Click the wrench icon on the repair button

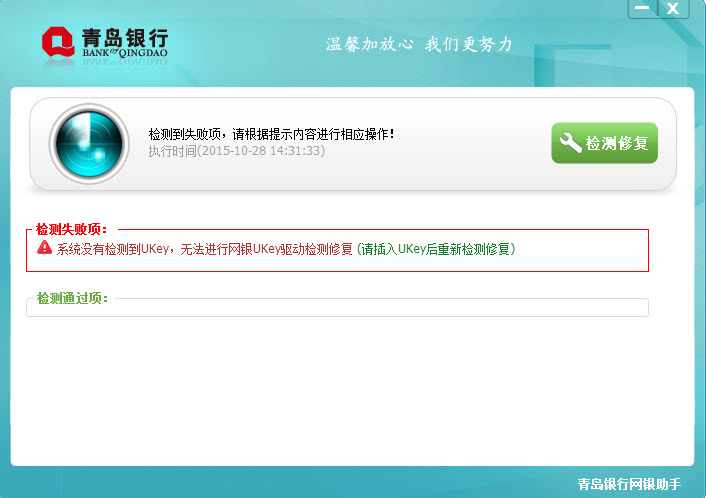(x=571, y=143)
